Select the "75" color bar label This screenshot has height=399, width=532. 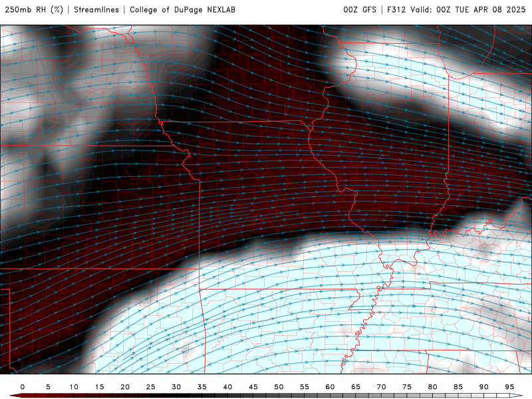(407, 387)
